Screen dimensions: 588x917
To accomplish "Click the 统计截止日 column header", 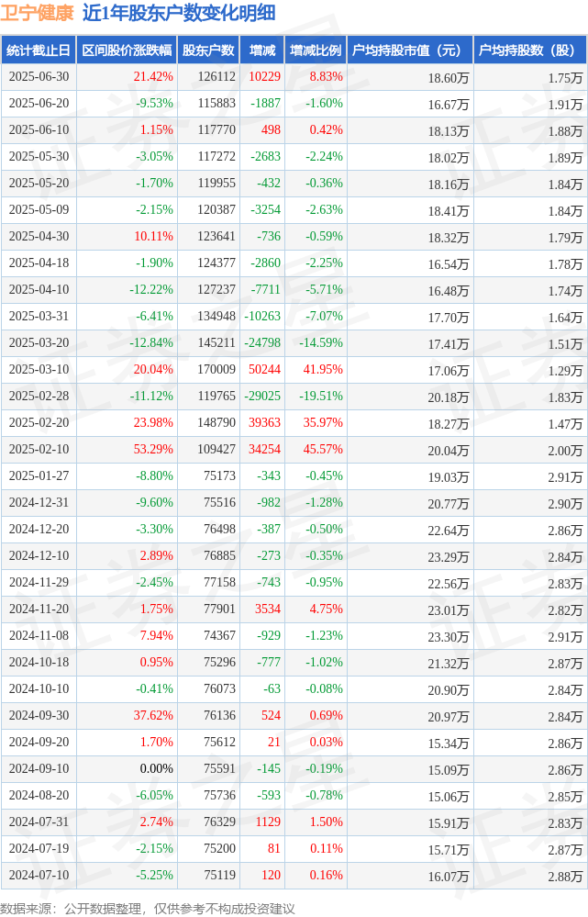I will (39, 50).
